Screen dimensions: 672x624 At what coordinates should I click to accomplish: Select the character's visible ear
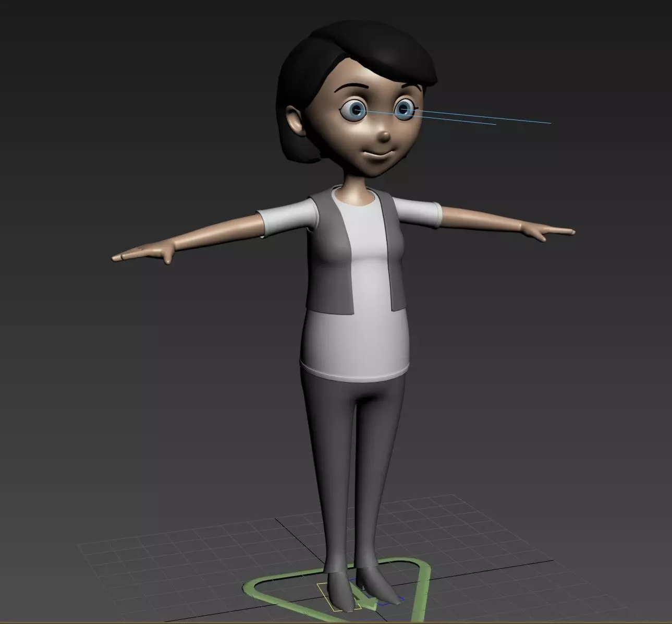(295, 120)
